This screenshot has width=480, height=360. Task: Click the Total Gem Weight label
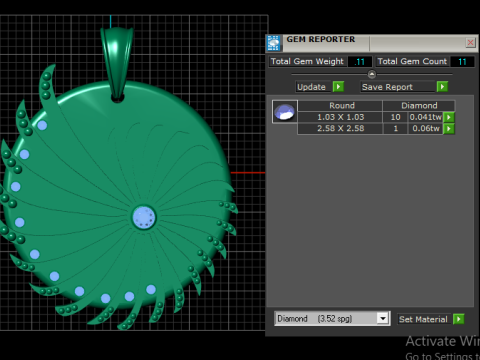(x=307, y=62)
